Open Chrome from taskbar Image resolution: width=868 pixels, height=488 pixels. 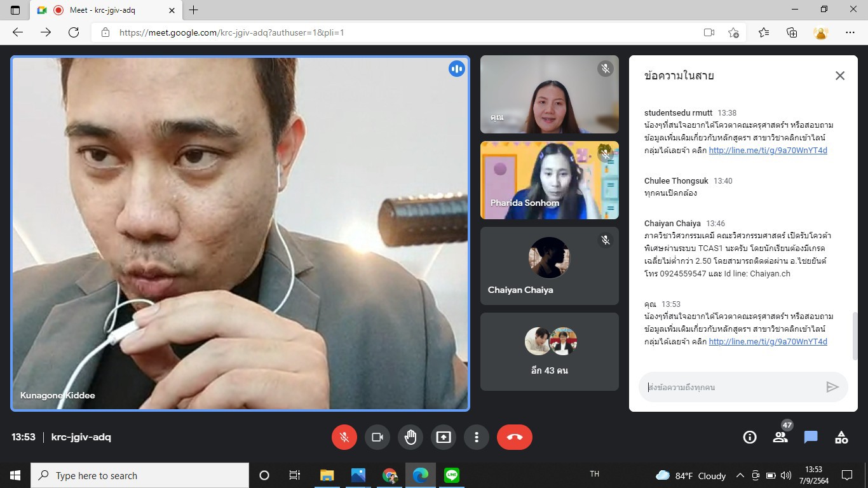tap(390, 475)
